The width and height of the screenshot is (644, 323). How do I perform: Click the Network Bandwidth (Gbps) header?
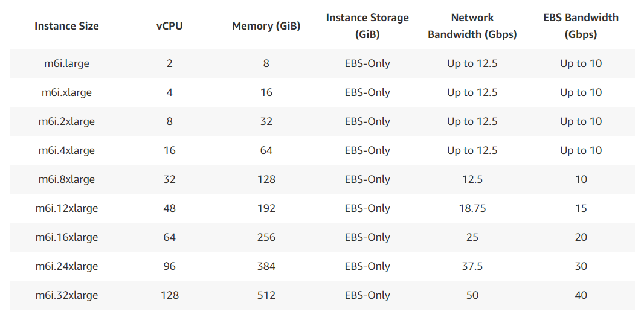[x=472, y=26]
